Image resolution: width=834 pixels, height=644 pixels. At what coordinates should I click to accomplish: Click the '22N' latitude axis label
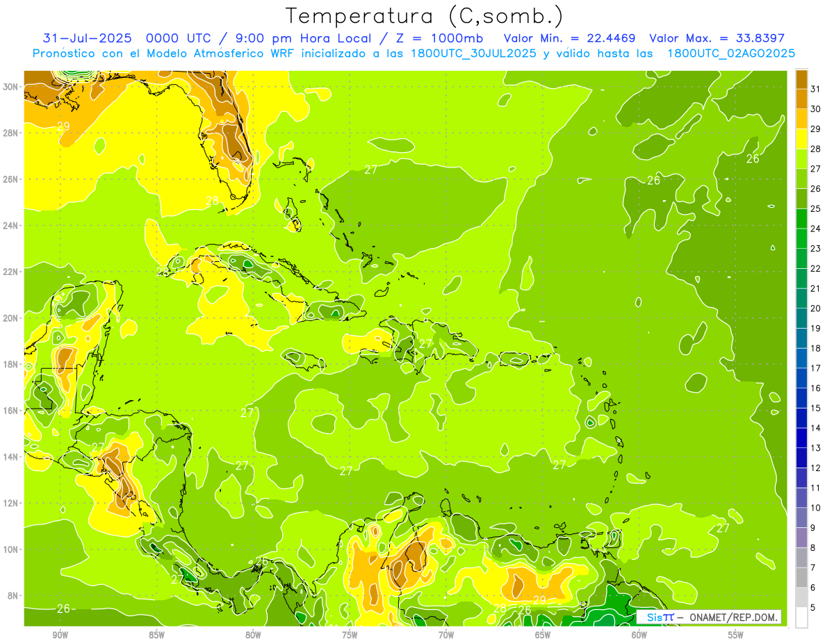click(x=12, y=271)
